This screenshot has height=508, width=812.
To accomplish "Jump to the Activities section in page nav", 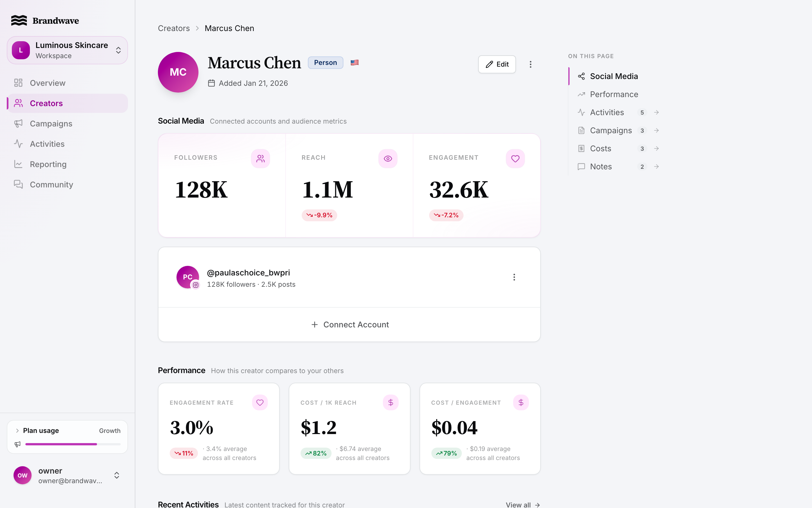I will coord(607,113).
